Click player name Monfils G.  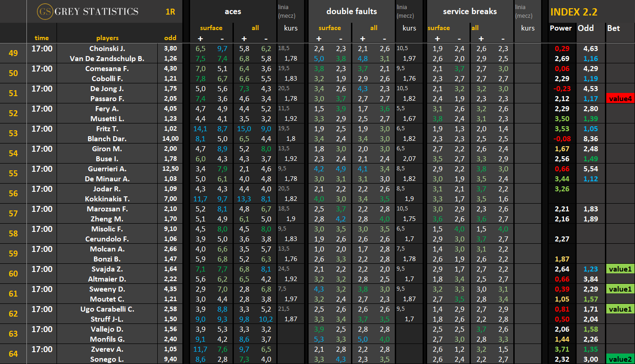click(107, 339)
